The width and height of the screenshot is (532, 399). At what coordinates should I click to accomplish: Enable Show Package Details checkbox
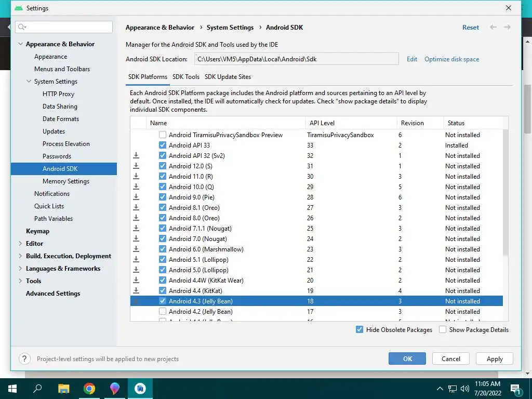point(443,329)
